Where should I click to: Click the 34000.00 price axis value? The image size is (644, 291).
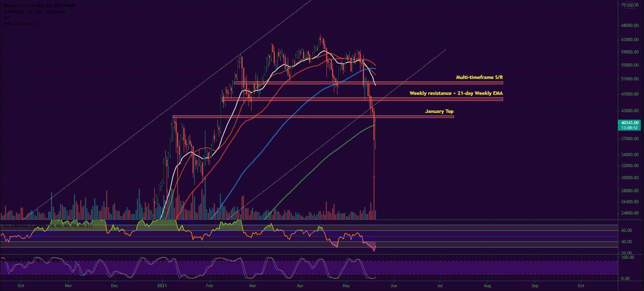click(629, 155)
